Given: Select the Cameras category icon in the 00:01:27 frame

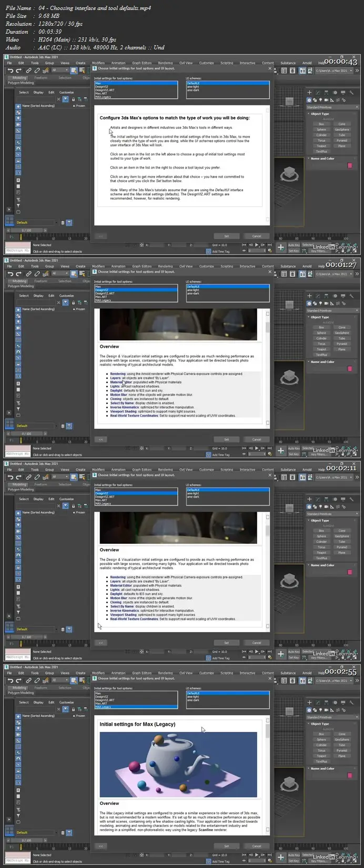Looking at the screenshot, I should pos(325,303).
